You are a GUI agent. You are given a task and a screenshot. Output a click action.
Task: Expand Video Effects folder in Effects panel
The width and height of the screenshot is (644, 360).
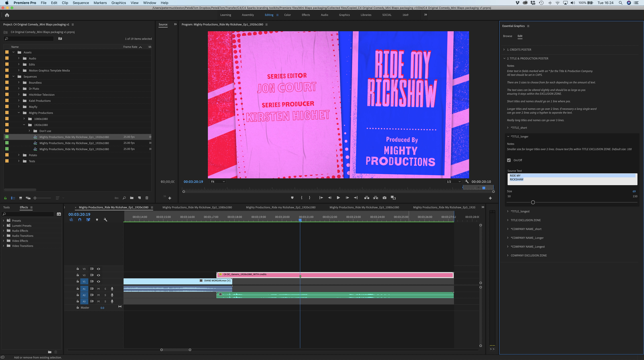[3, 241]
